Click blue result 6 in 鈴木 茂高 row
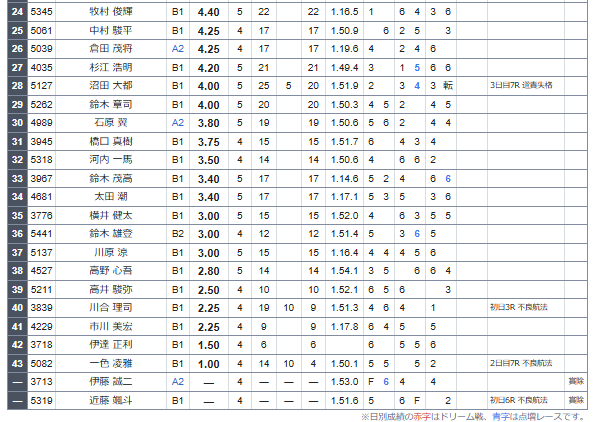 click(448, 178)
